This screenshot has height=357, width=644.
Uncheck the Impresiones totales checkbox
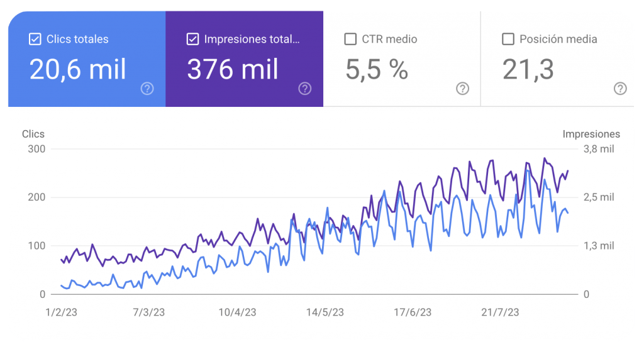coord(192,39)
